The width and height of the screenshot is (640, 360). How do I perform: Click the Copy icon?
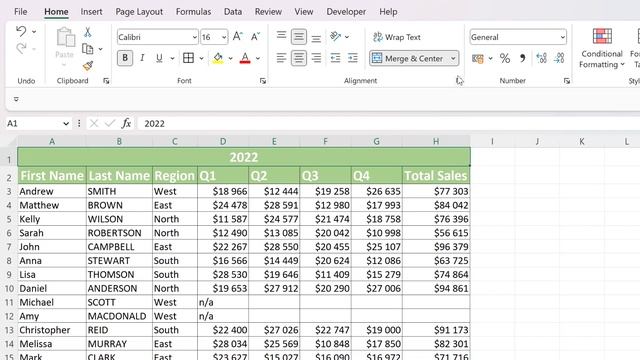click(87, 49)
